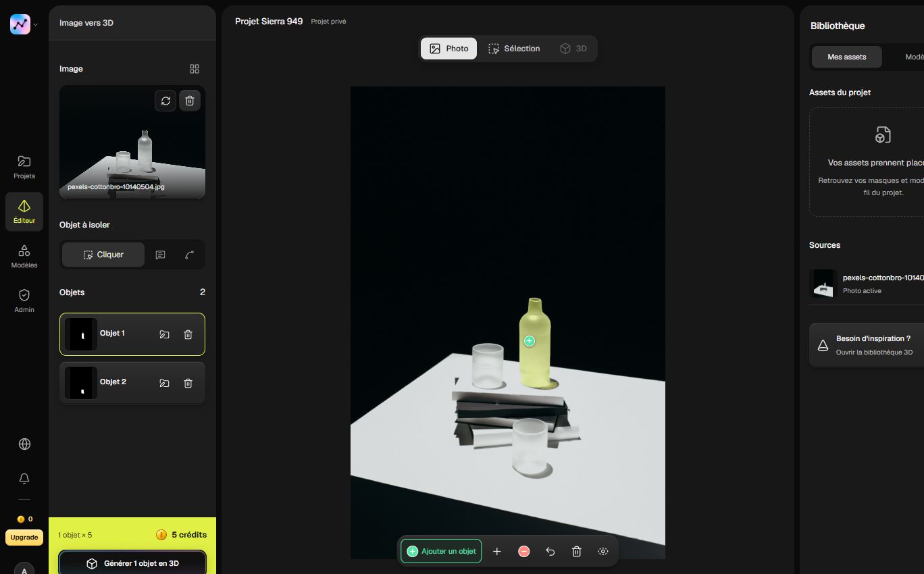Select the Cliquer isolation mode
This screenshot has height=574, width=924.
(103, 255)
